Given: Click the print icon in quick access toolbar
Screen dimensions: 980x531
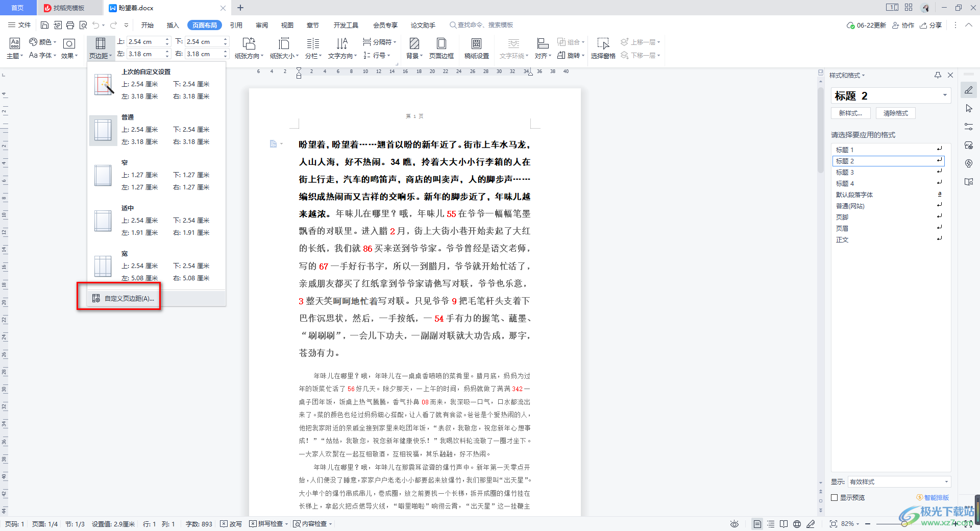Looking at the screenshot, I should click(70, 25).
